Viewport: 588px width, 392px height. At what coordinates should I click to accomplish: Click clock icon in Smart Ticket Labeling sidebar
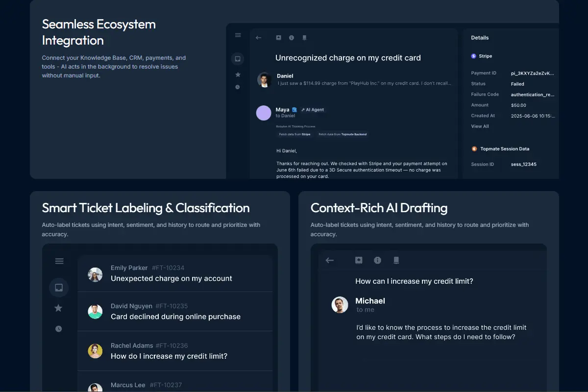(59, 329)
